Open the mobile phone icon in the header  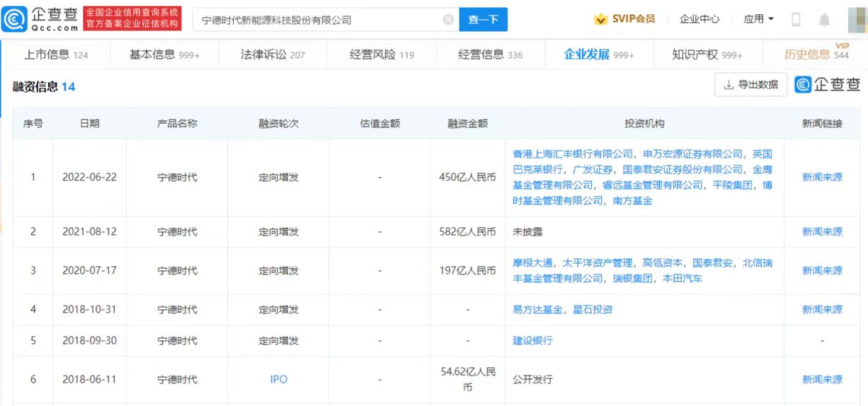coord(796,20)
